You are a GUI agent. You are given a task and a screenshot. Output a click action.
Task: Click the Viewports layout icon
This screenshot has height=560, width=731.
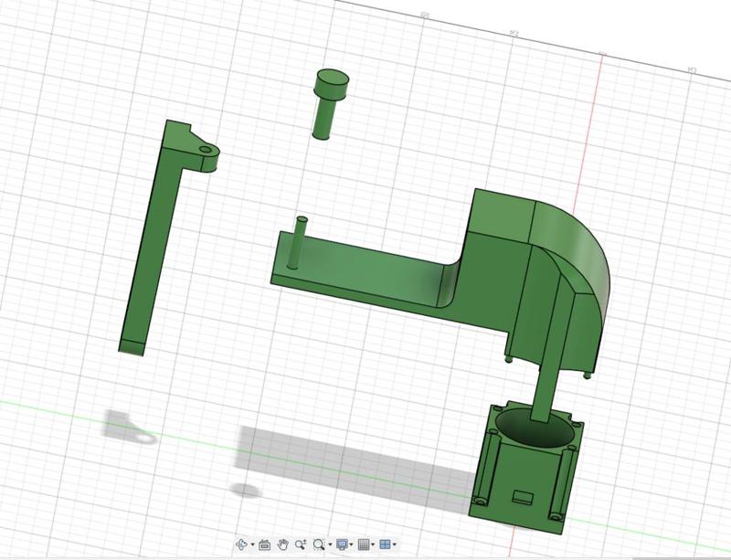(385, 544)
